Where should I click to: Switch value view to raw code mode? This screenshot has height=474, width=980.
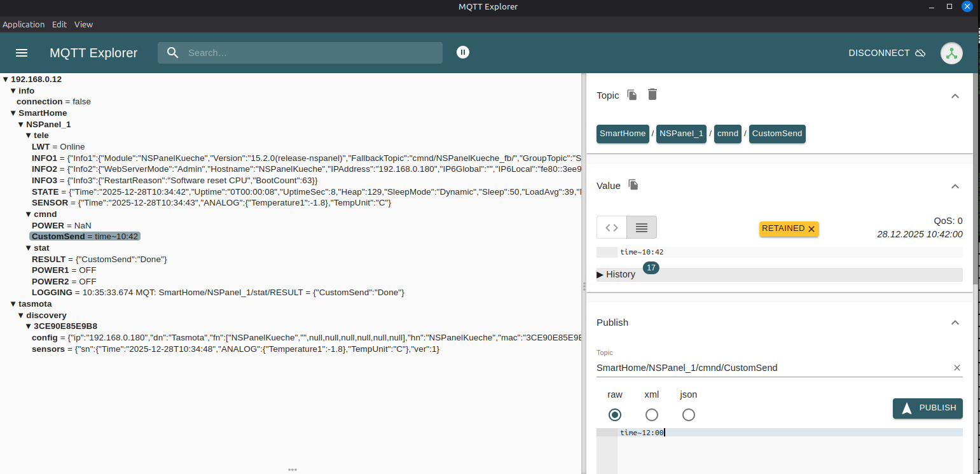(x=612, y=227)
